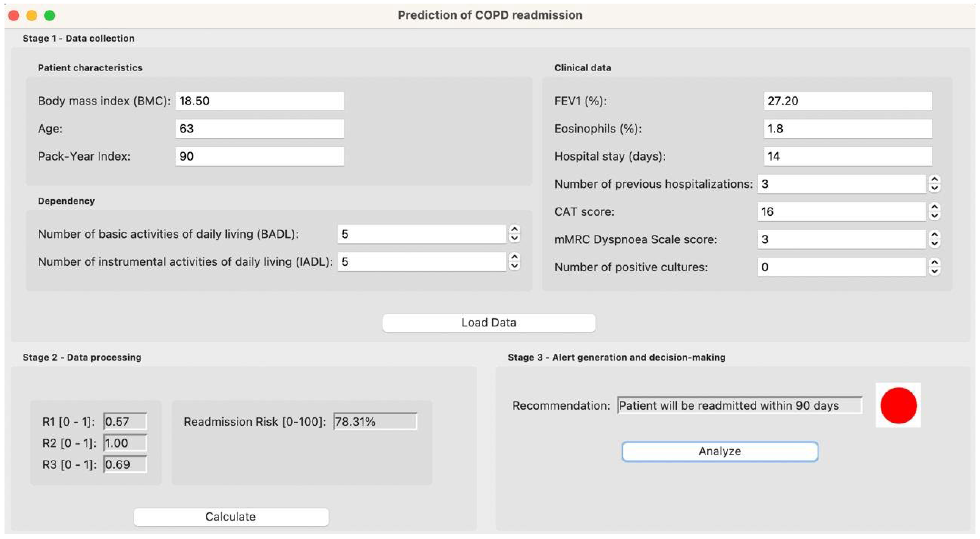The width and height of the screenshot is (980, 539).
Task: Increment mMRC Dyspnoea Scale score
Action: pyautogui.click(x=934, y=235)
